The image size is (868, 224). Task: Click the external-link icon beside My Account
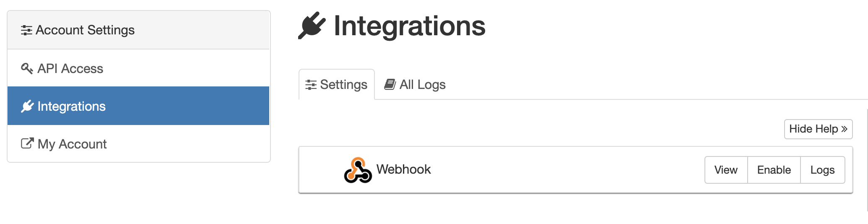click(27, 143)
